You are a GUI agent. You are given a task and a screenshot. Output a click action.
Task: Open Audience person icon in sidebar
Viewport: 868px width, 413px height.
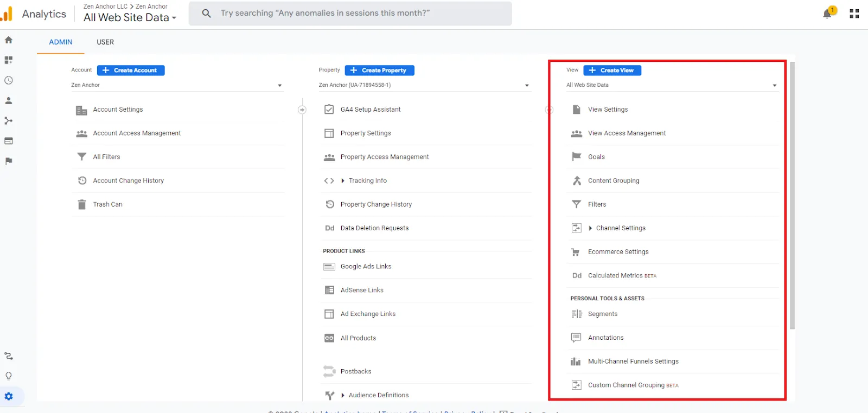click(9, 100)
